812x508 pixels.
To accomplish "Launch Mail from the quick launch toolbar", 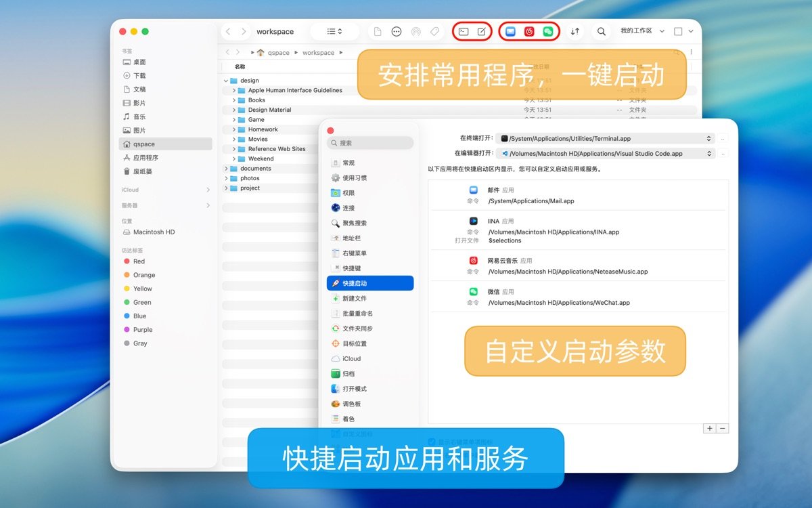I will click(x=511, y=32).
